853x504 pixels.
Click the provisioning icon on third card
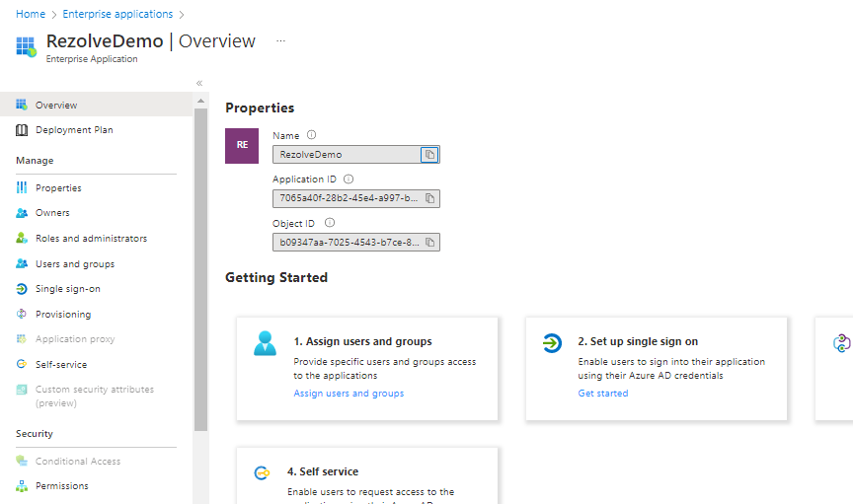tap(841, 343)
